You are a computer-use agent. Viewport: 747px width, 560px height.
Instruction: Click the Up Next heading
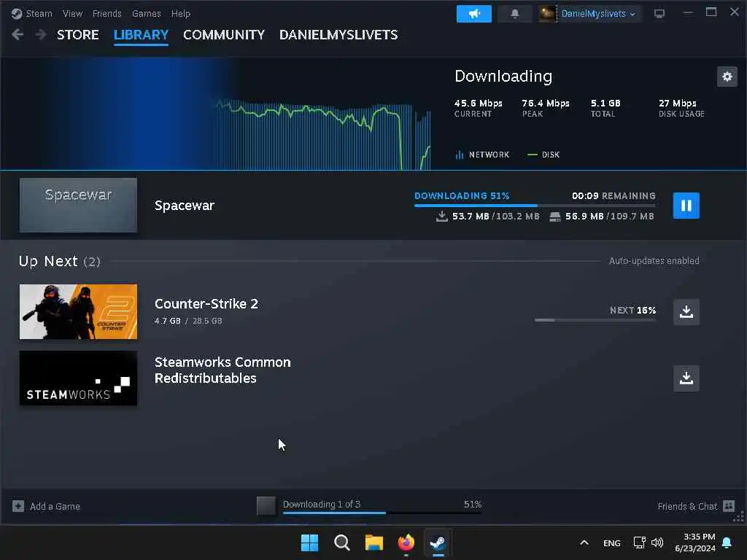point(48,261)
